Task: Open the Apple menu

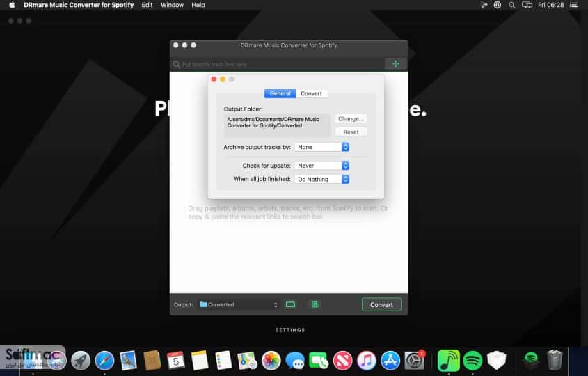Action: click(12, 5)
